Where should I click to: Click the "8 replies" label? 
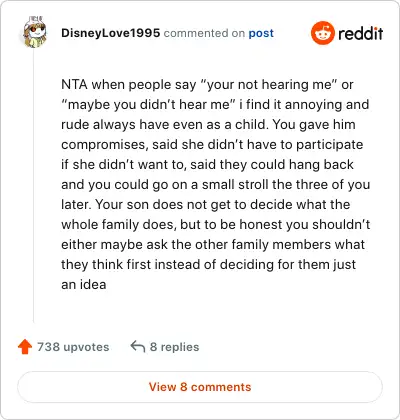pyautogui.click(x=174, y=347)
